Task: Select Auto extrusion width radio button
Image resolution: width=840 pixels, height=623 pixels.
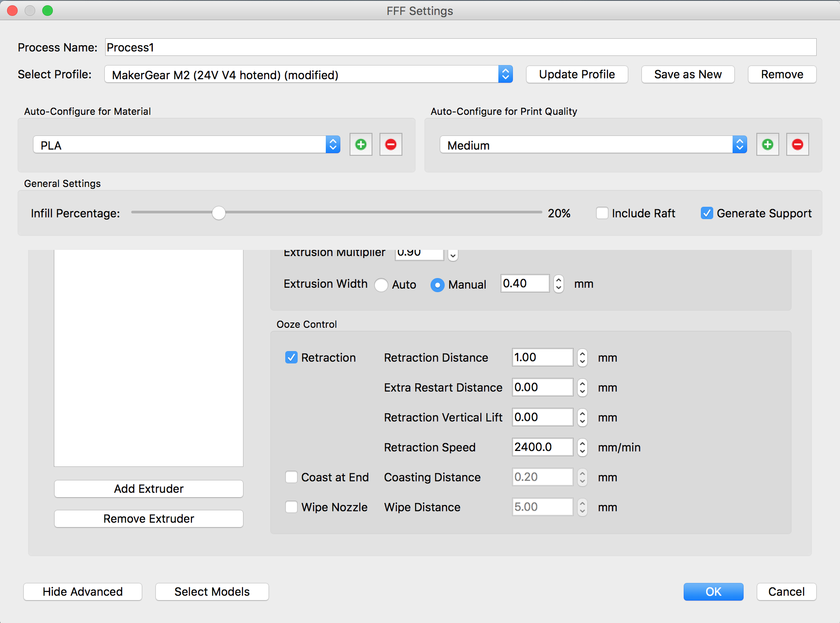Action: pyautogui.click(x=381, y=285)
